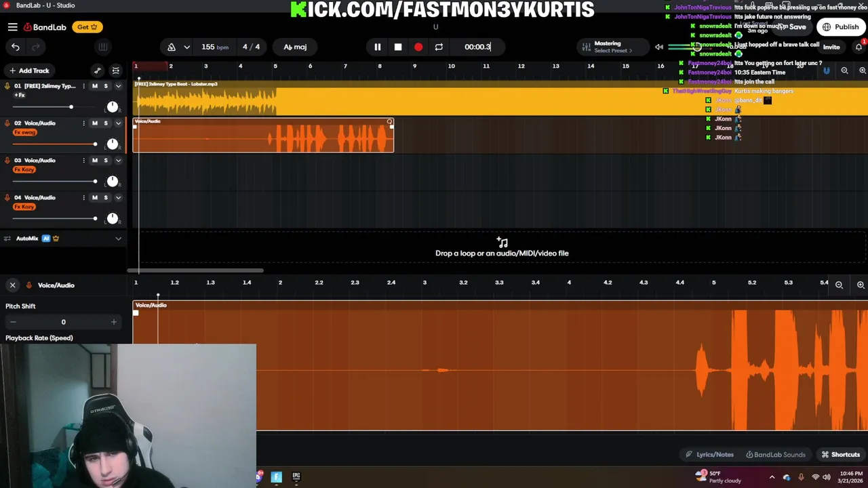The width and height of the screenshot is (868, 488).
Task: Click Add Track
Action: coord(28,70)
